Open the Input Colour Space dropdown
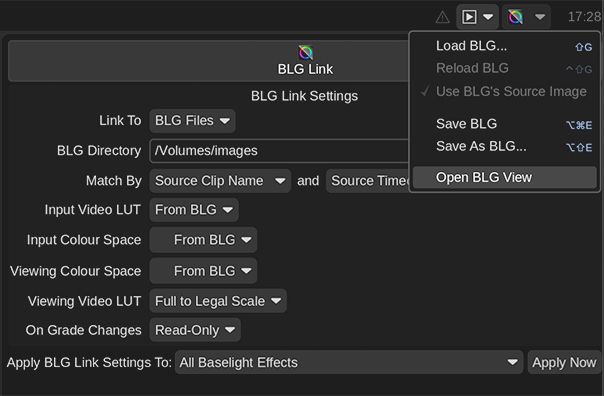604x396 pixels. [203, 240]
